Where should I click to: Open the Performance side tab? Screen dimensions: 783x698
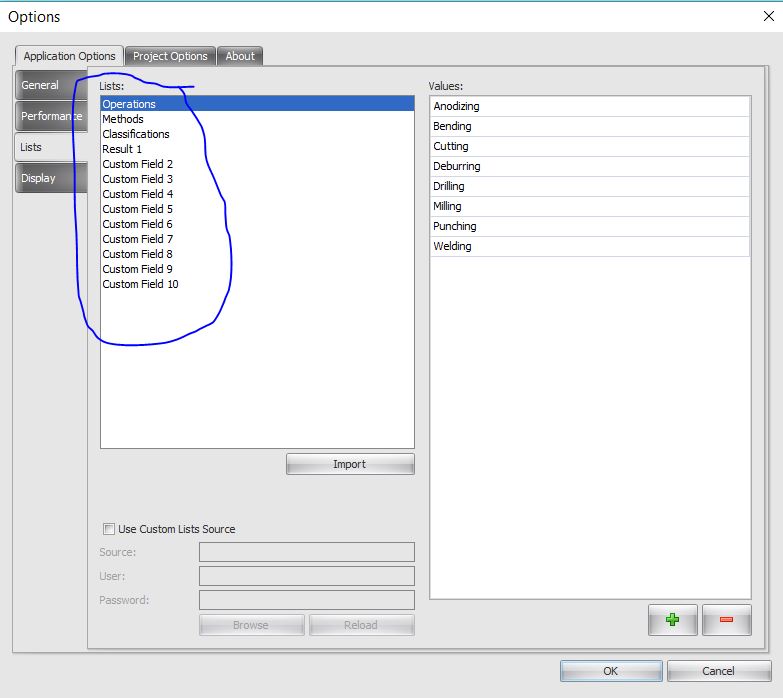click(x=51, y=116)
